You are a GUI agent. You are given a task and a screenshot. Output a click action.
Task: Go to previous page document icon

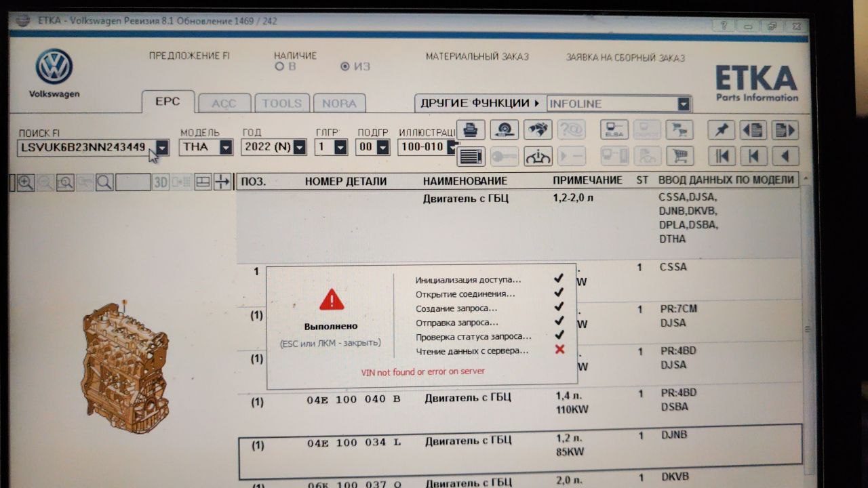coord(753,130)
